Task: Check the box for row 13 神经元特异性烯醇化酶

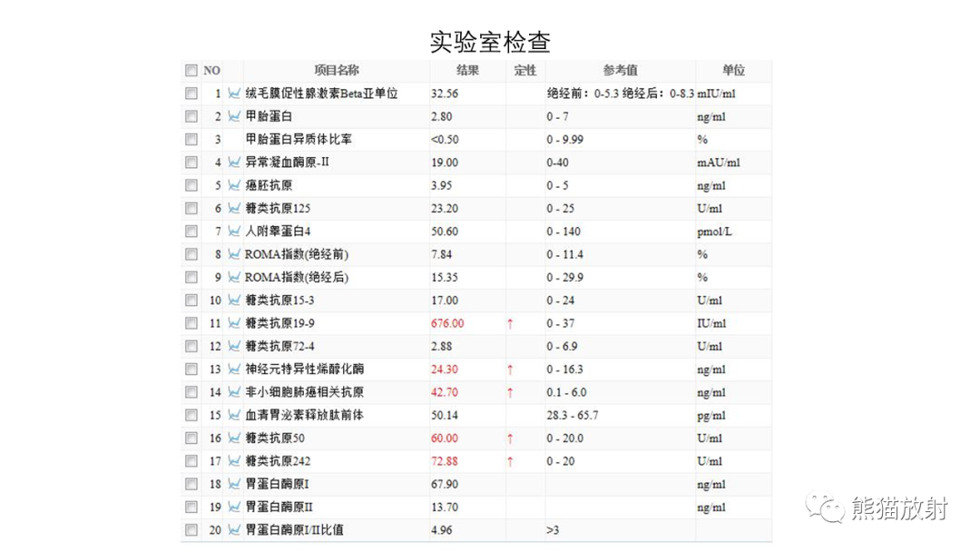Action: click(191, 369)
